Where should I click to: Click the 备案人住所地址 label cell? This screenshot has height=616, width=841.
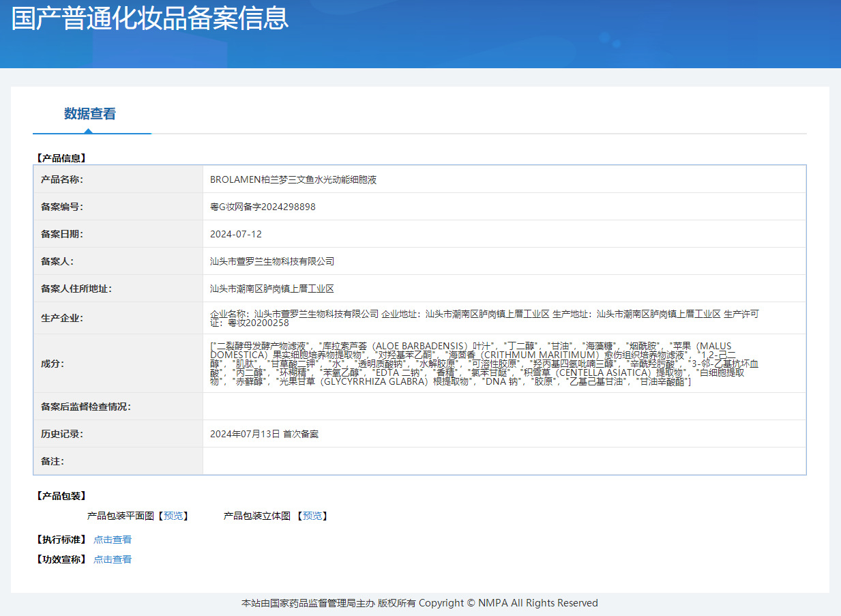(118, 289)
